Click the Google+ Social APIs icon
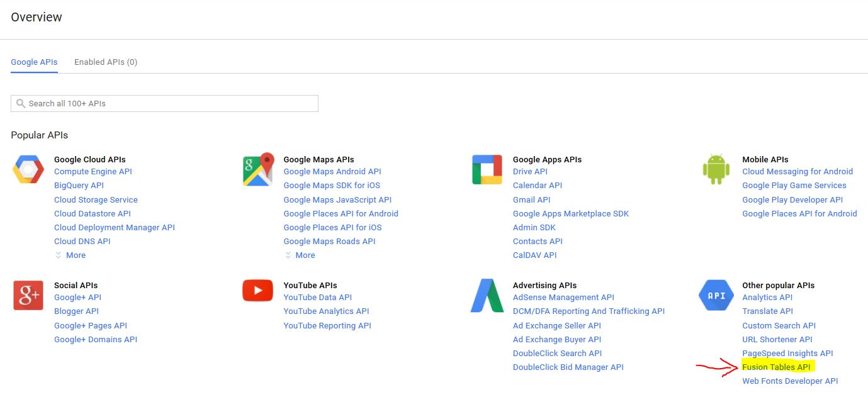The height and width of the screenshot is (397, 868). (x=28, y=295)
